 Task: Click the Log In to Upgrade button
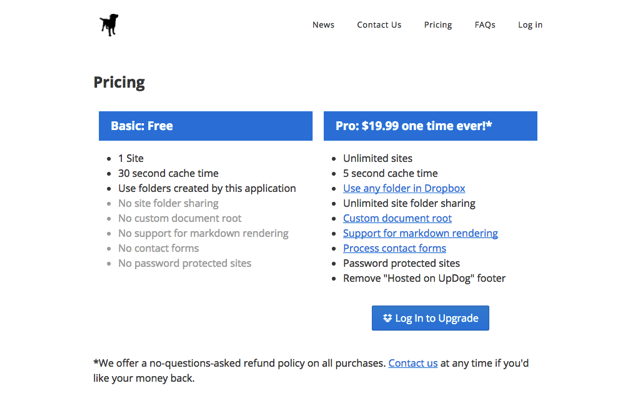[x=430, y=318]
